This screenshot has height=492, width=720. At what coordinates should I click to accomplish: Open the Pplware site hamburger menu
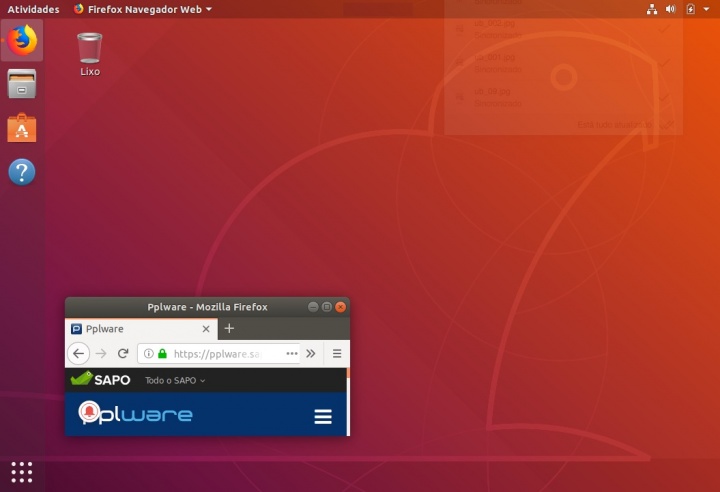pos(323,416)
